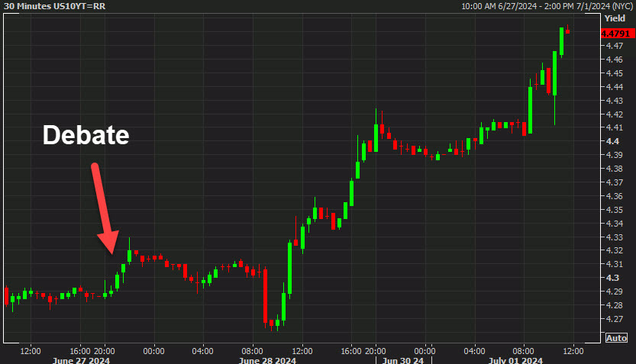The image size is (636, 364).
Task: Click the date range text at top right
Action: (547, 6)
